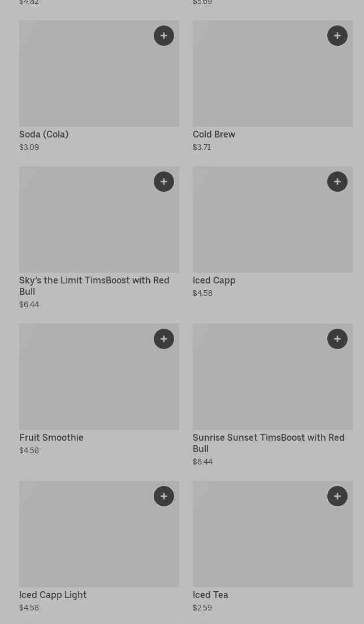
Task: Click the Sky's the Limit TimsBoost title
Action: click(94, 286)
